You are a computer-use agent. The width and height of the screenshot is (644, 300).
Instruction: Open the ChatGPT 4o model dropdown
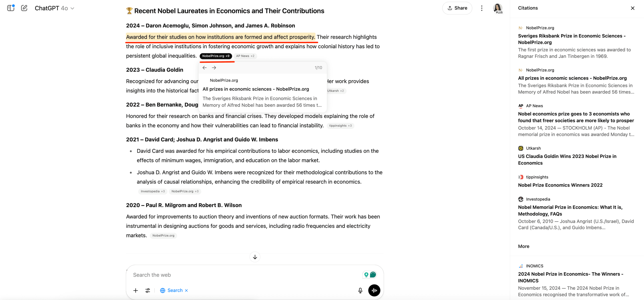54,8
